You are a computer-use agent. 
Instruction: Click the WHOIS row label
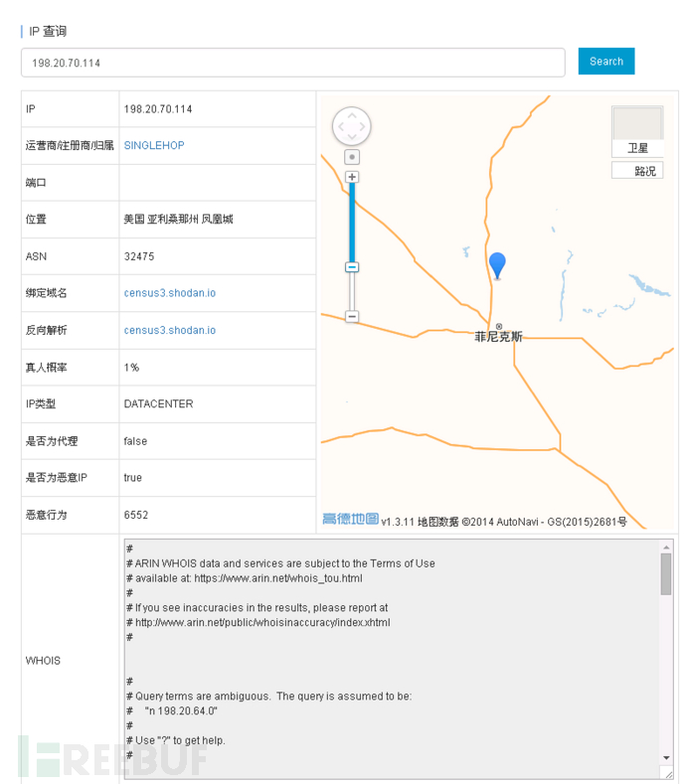click(43, 661)
